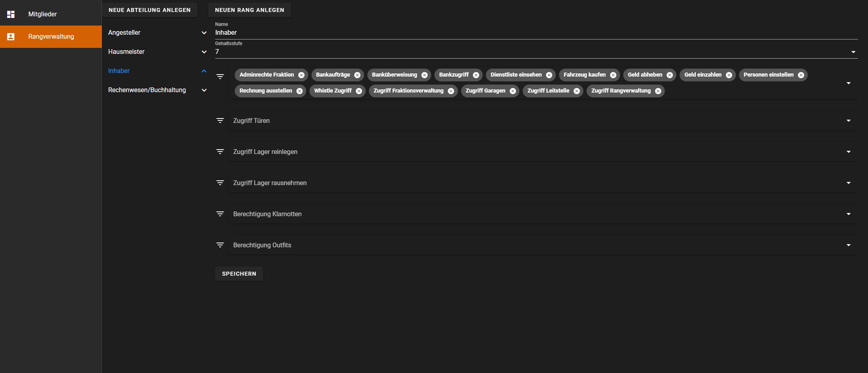The height and width of the screenshot is (373, 868).
Task: Open the Berechtigung Outfits dropdown
Action: coord(848,245)
